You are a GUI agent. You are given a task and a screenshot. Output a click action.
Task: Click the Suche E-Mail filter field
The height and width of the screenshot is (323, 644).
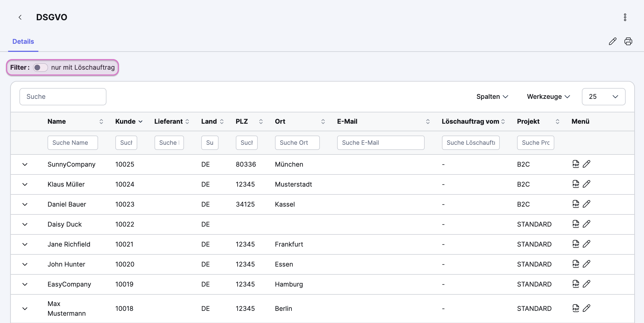pos(380,143)
